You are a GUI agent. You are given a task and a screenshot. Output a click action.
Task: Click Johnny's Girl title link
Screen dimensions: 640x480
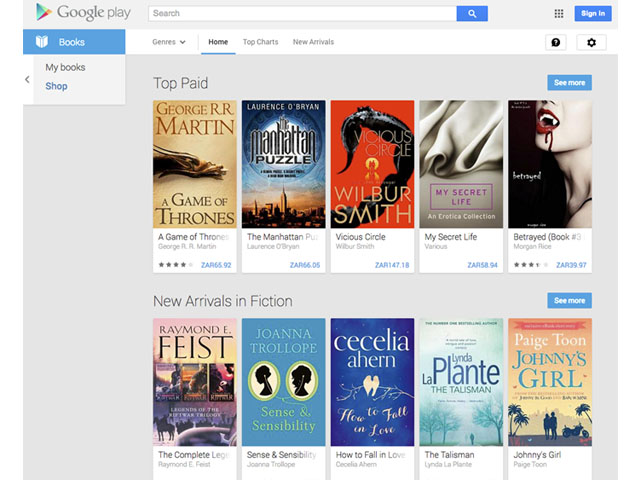pos(537,455)
